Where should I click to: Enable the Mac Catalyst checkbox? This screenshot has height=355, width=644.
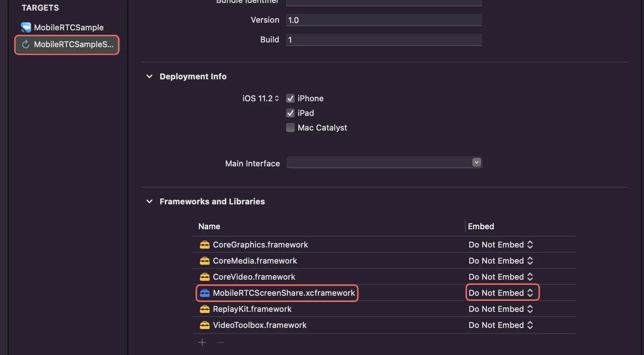point(290,128)
